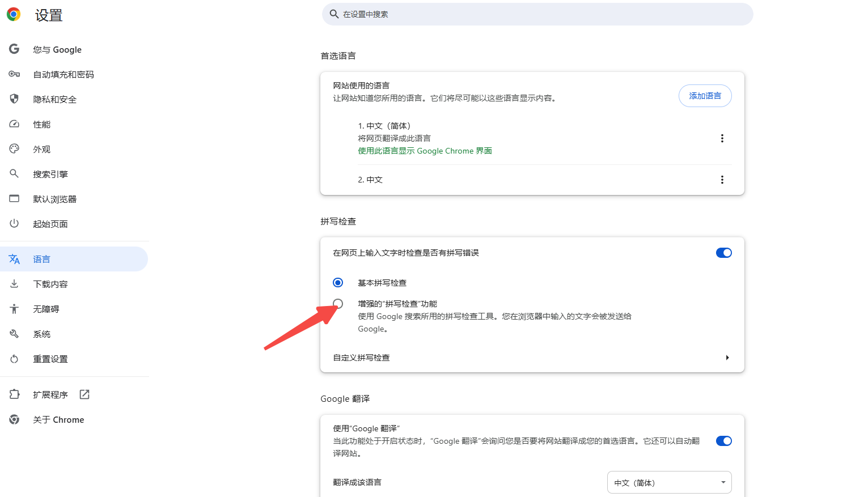Image resolution: width=868 pixels, height=497 pixels.
Task: Open 隐私和安全 settings section
Action: [x=74, y=99]
